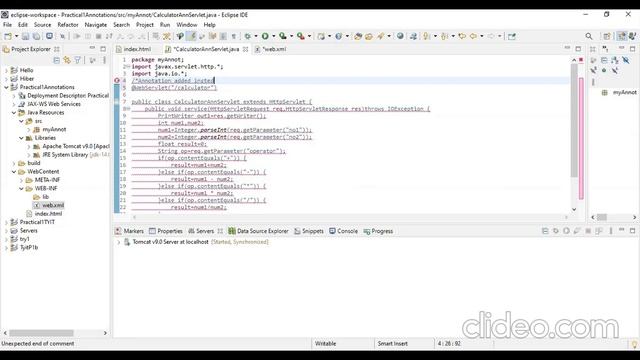Toggle fold of service method line 8
Viewport: 640px width, 360px height.
128,109
